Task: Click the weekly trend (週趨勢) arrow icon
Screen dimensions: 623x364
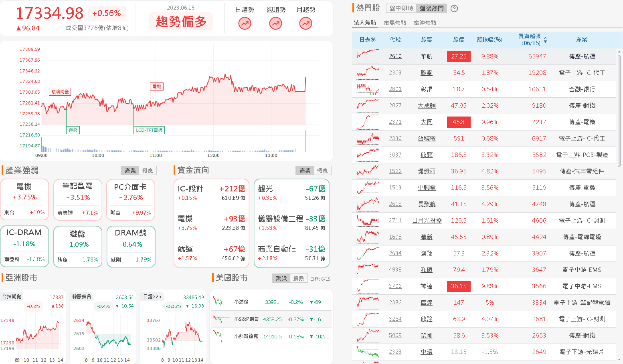Action: click(x=275, y=24)
